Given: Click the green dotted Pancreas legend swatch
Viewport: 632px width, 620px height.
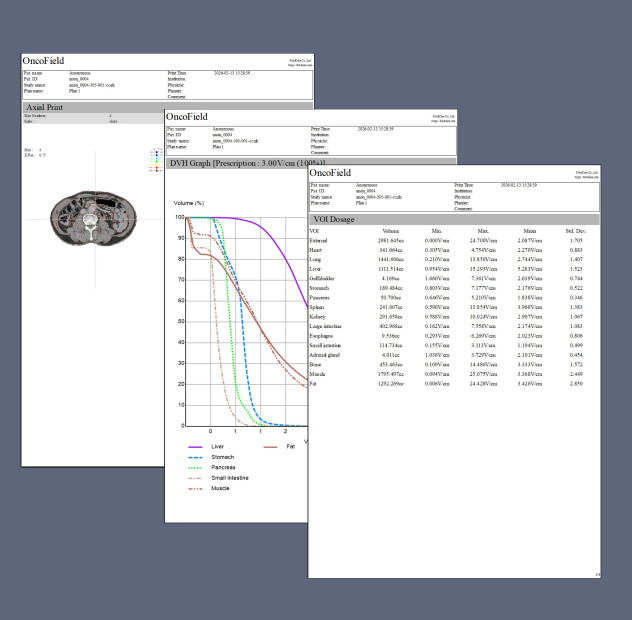Looking at the screenshot, I should (195, 468).
